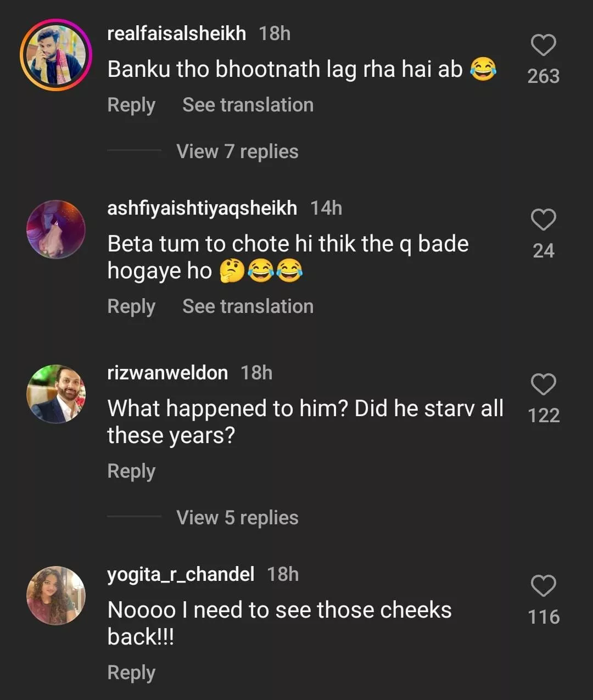The width and height of the screenshot is (593, 700).
Task: See translation of Banku bhootnath comment
Action: pyautogui.click(x=248, y=105)
